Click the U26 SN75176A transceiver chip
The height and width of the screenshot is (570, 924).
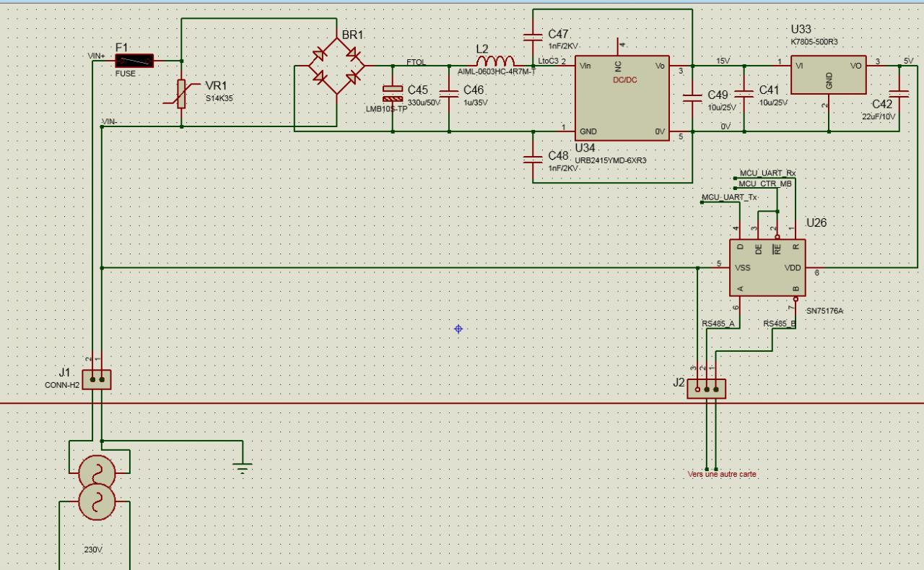point(767,267)
